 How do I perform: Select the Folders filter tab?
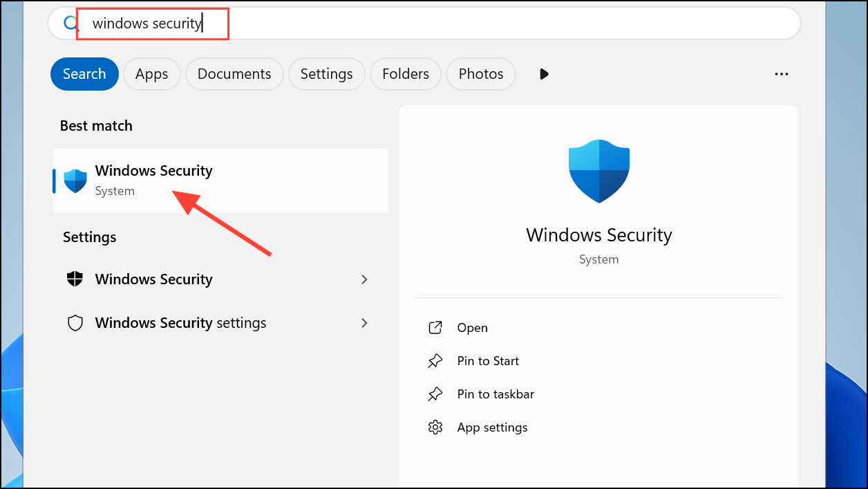(x=406, y=74)
